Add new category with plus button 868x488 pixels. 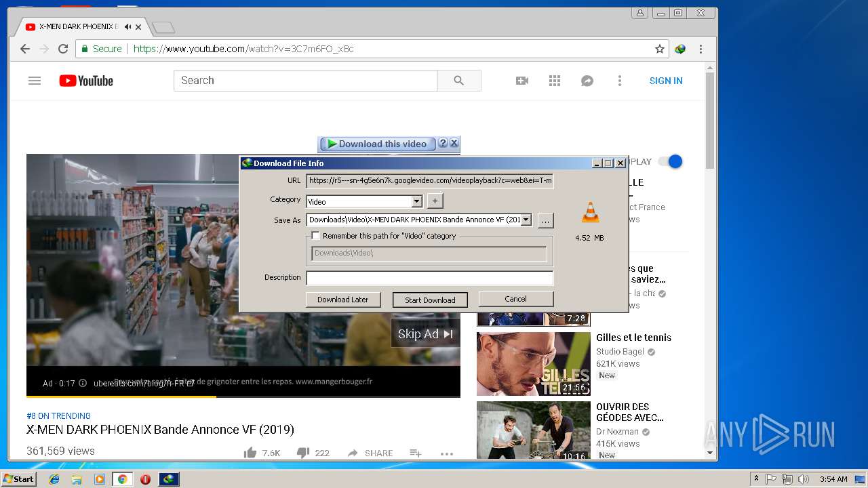point(435,201)
